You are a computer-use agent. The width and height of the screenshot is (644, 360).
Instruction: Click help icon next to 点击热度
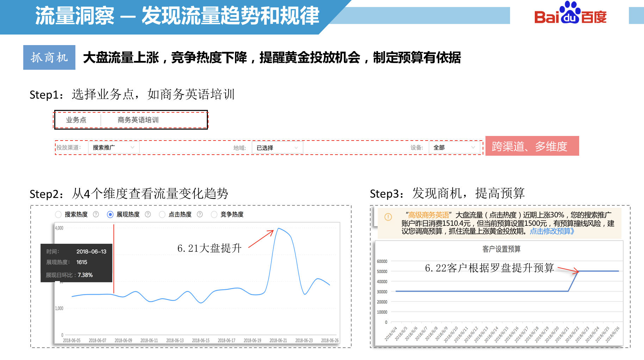click(200, 215)
